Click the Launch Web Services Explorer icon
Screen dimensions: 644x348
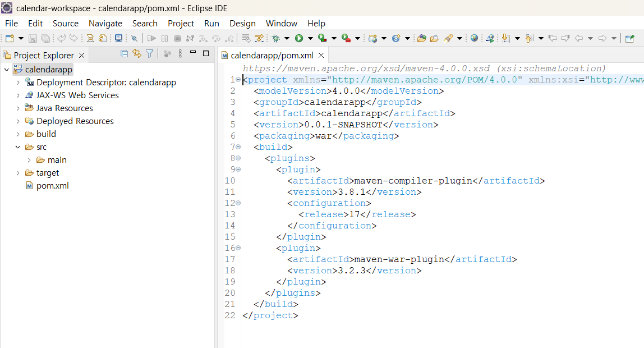click(490, 38)
